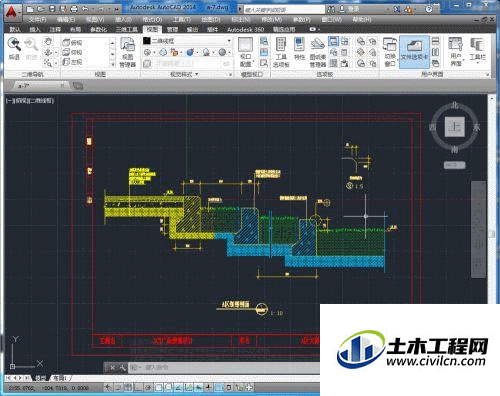Click the help question-mark icon
Image resolution: width=500 pixels, height=396 pixels.
(x=429, y=9)
